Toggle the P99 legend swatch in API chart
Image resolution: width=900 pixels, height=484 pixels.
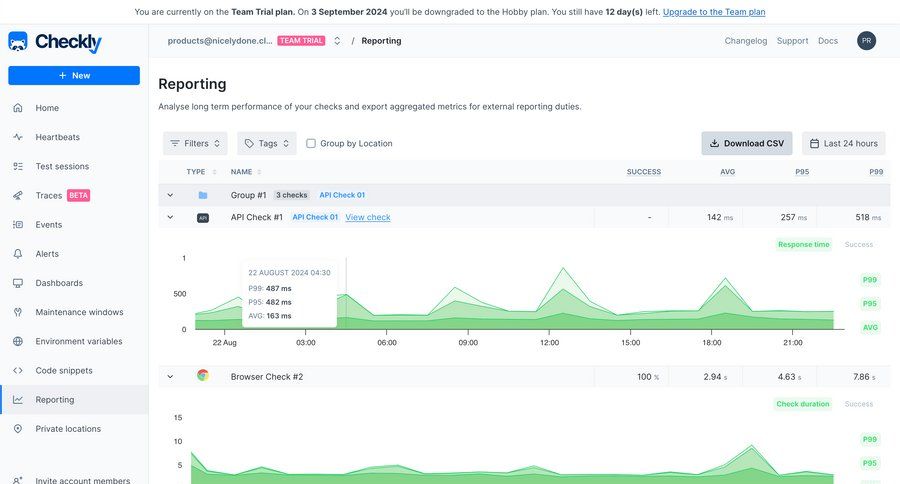(869, 280)
